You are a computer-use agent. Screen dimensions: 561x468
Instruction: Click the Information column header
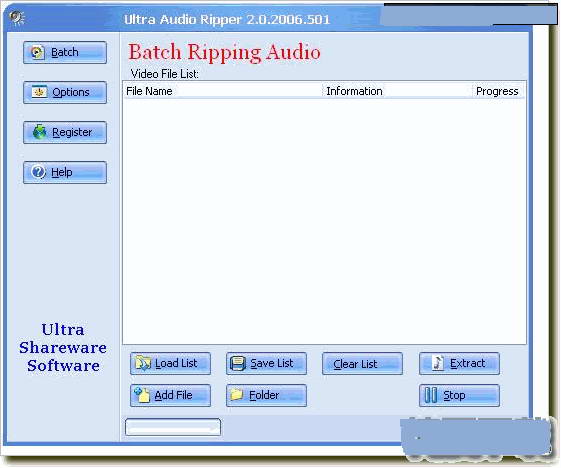[x=397, y=91]
